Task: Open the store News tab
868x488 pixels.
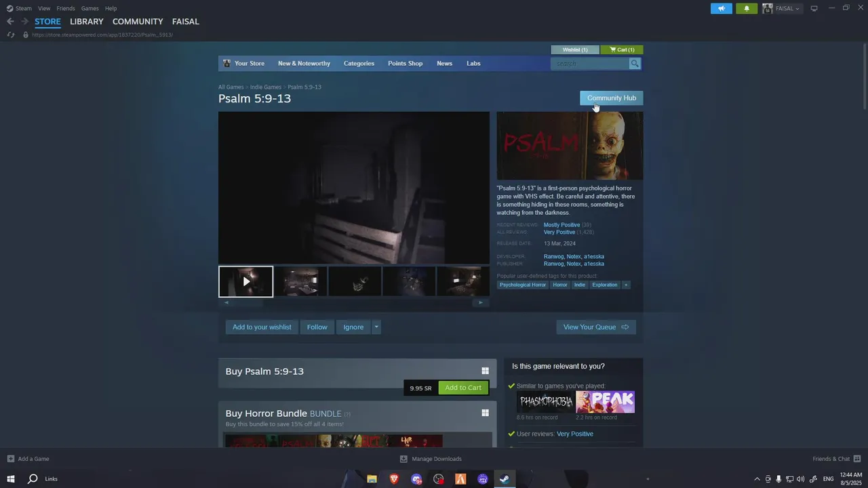Action: click(x=444, y=64)
